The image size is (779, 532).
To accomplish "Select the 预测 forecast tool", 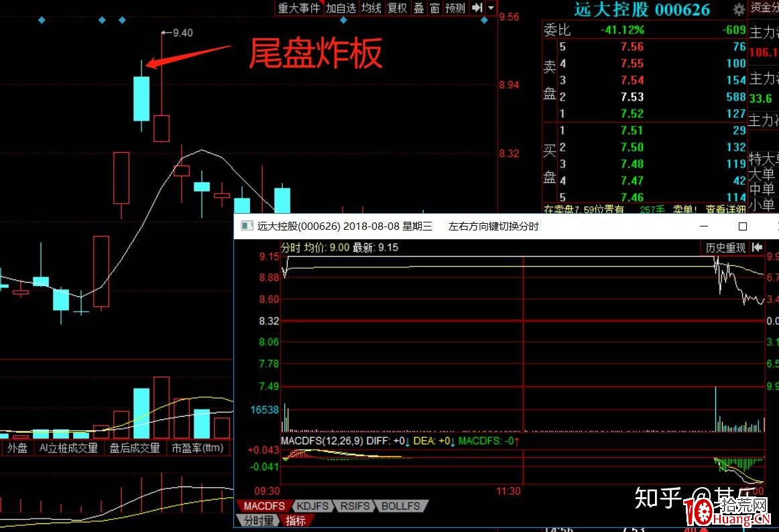I will 455,9.
